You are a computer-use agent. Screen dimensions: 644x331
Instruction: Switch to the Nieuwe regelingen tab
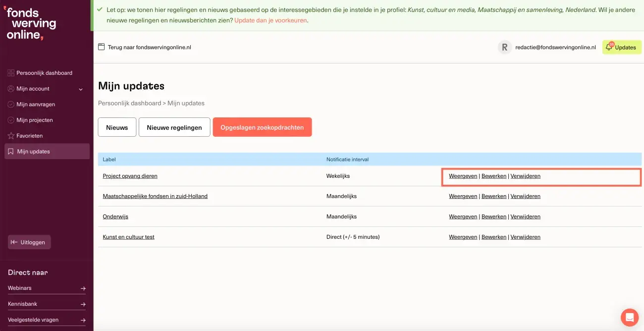point(174,127)
